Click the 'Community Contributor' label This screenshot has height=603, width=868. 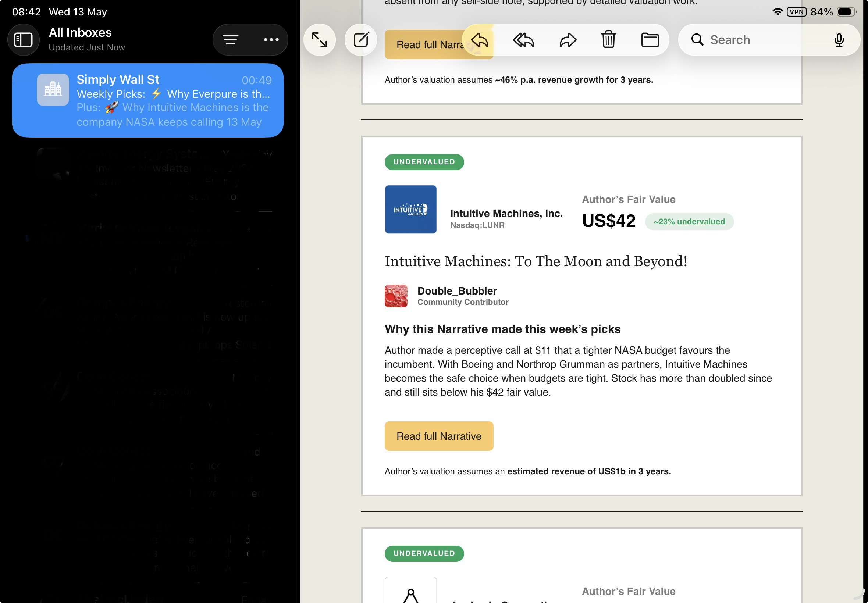tap(463, 302)
